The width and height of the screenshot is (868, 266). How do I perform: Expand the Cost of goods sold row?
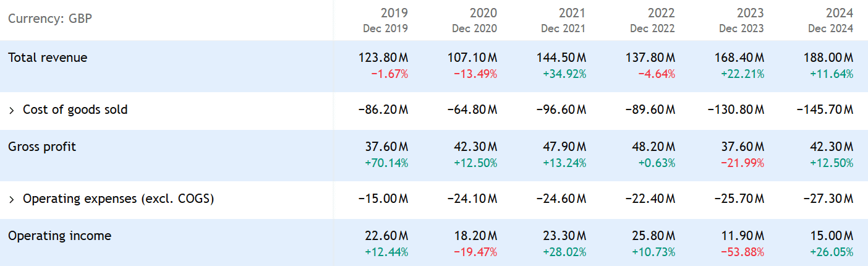(x=12, y=110)
